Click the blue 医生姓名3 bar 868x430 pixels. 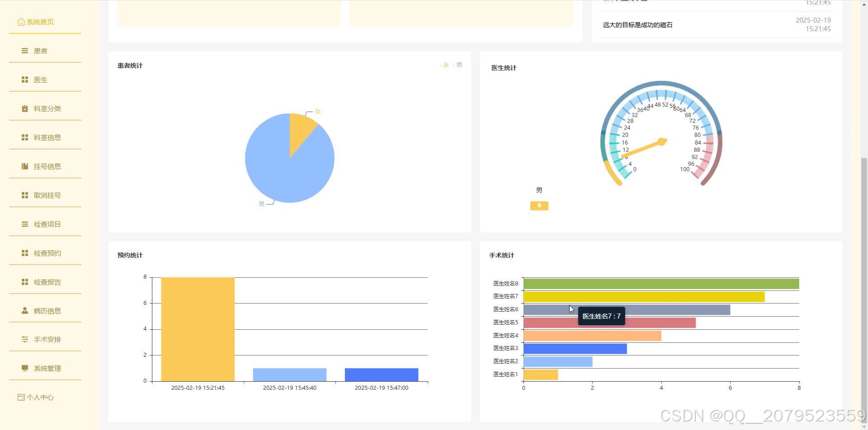575,349
